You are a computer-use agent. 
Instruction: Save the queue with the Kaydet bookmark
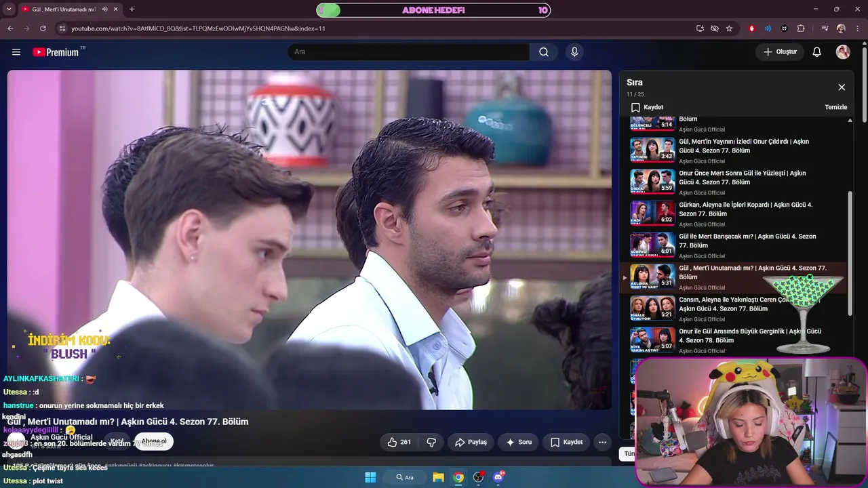647,107
